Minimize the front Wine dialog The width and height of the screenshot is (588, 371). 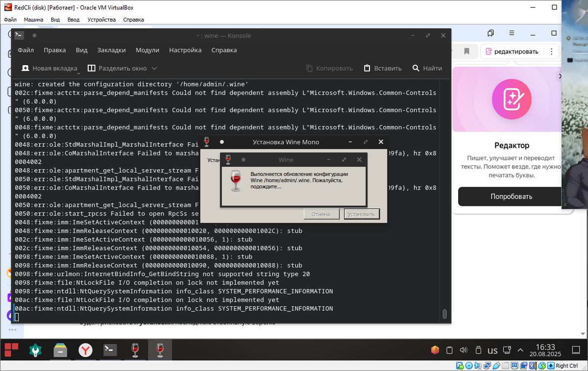coord(328,160)
